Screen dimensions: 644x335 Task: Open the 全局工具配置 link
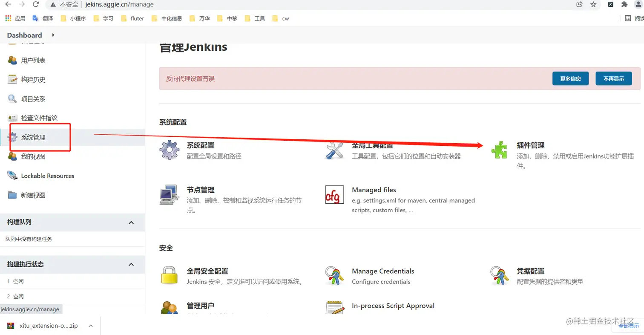point(372,145)
